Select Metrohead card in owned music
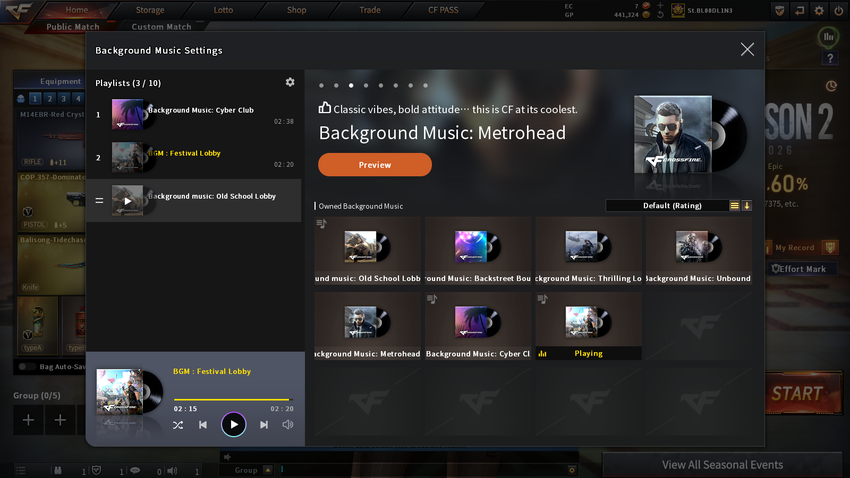This screenshot has height=478, width=850. click(x=368, y=326)
